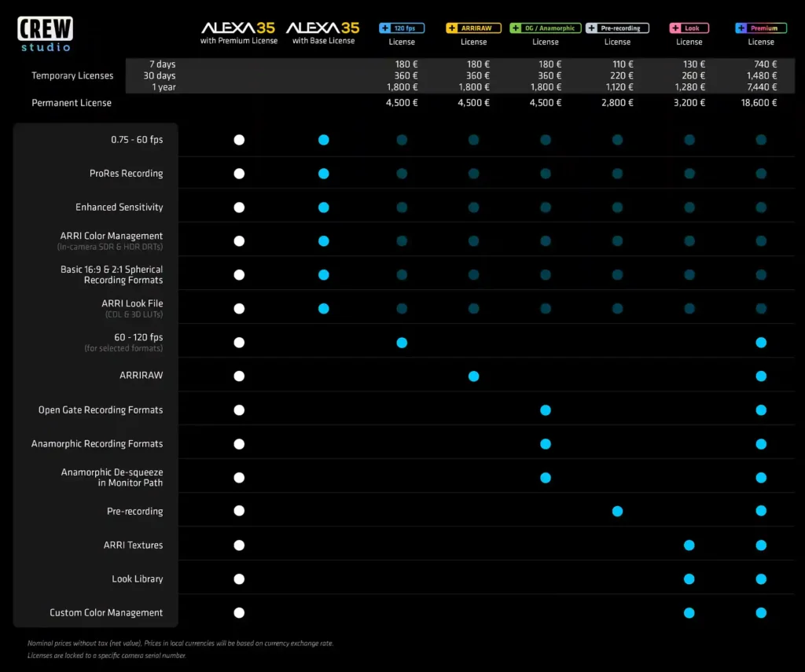Click Anamorphic De-squeeze dot under OG / Anamorphic License

coord(546,478)
